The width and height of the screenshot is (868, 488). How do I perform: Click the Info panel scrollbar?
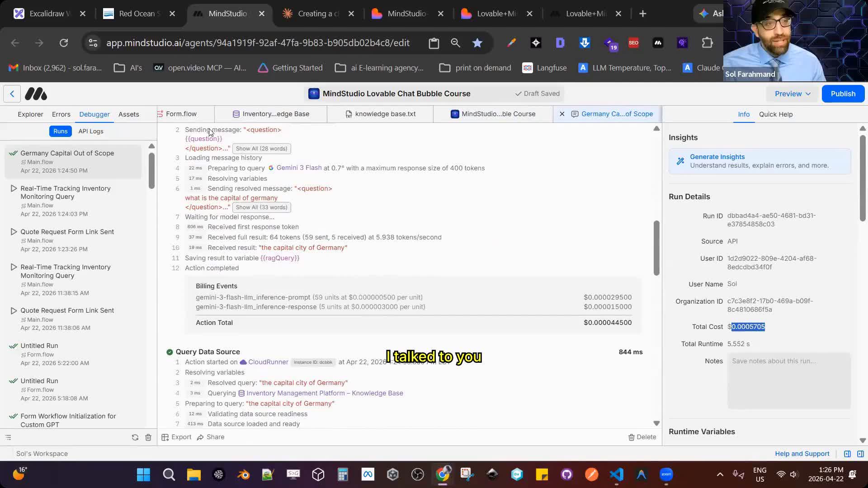[x=863, y=178]
